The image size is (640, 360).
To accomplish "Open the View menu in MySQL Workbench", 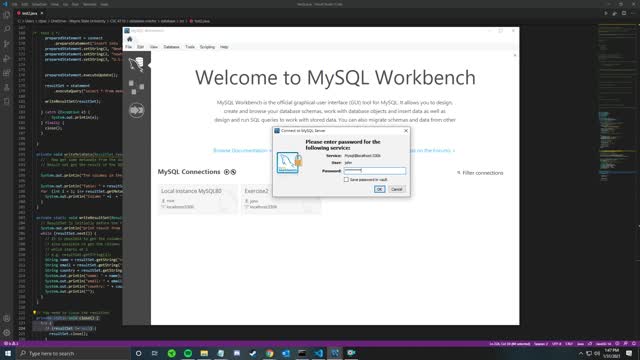I will 153,47.
